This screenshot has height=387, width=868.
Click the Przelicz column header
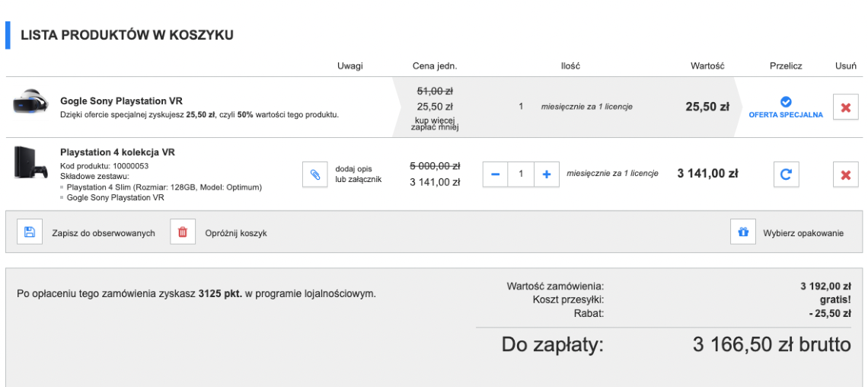coord(786,66)
